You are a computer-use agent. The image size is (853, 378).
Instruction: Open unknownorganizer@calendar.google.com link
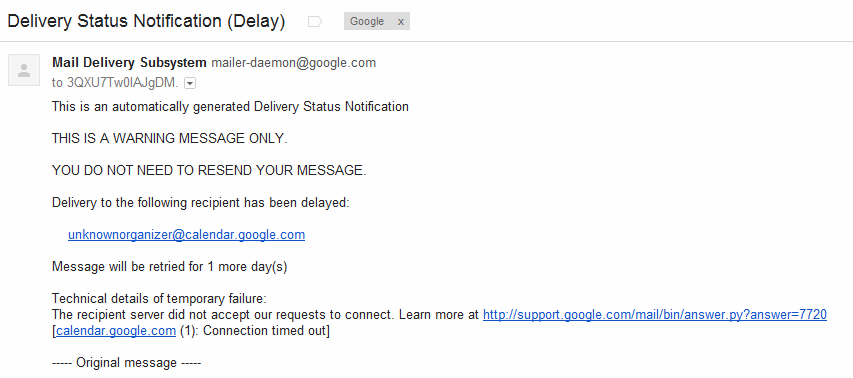click(x=187, y=235)
